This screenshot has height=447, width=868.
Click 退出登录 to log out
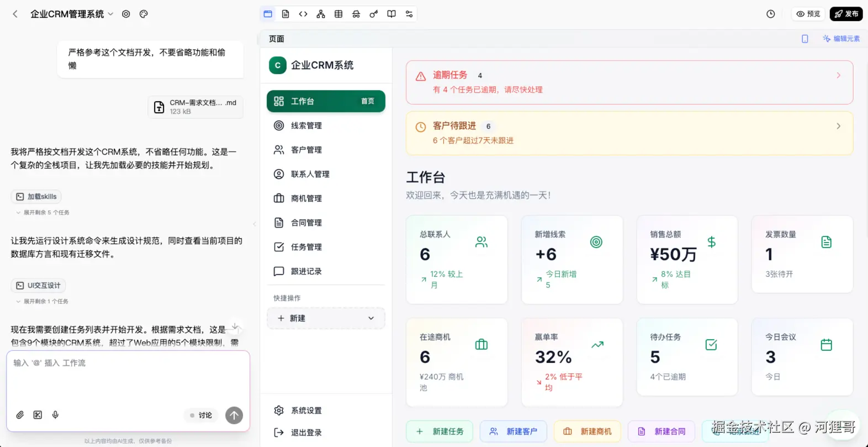pyautogui.click(x=326, y=433)
